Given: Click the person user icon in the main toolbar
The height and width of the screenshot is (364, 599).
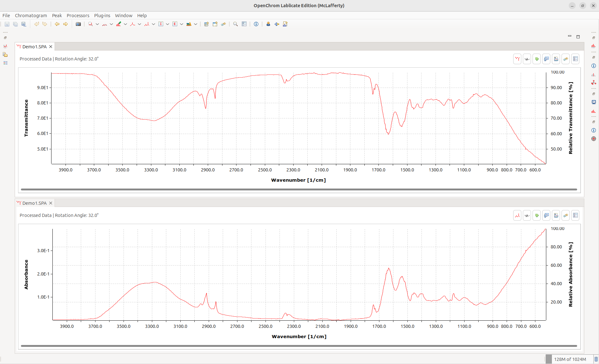Looking at the screenshot, I should pyautogui.click(x=268, y=24).
